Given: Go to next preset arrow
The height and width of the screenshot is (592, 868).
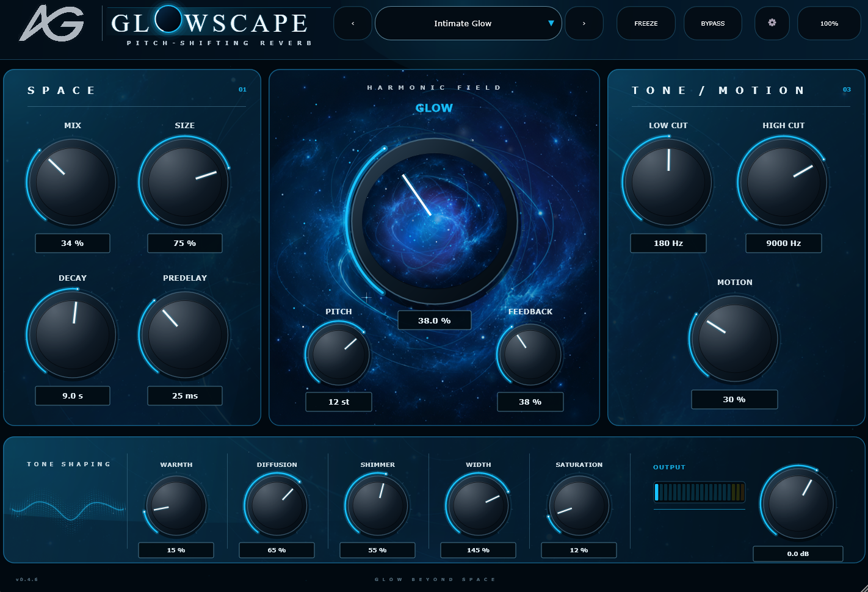Looking at the screenshot, I should tap(584, 23).
